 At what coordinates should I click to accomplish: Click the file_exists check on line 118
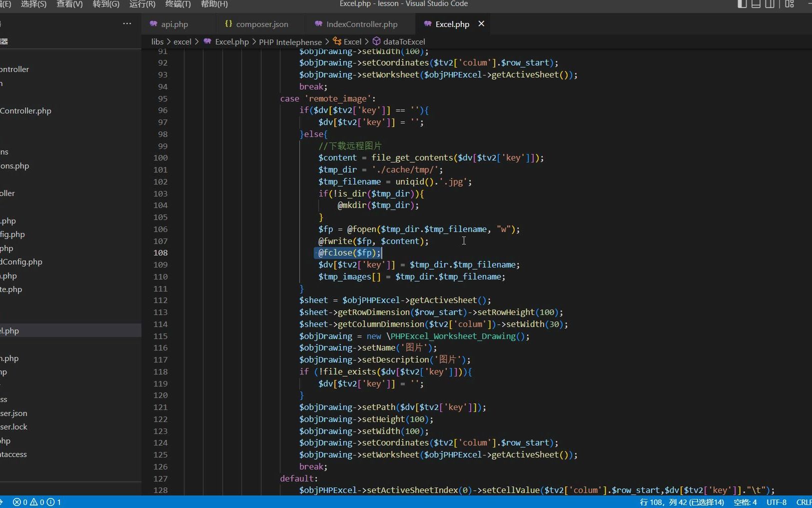[386, 372]
